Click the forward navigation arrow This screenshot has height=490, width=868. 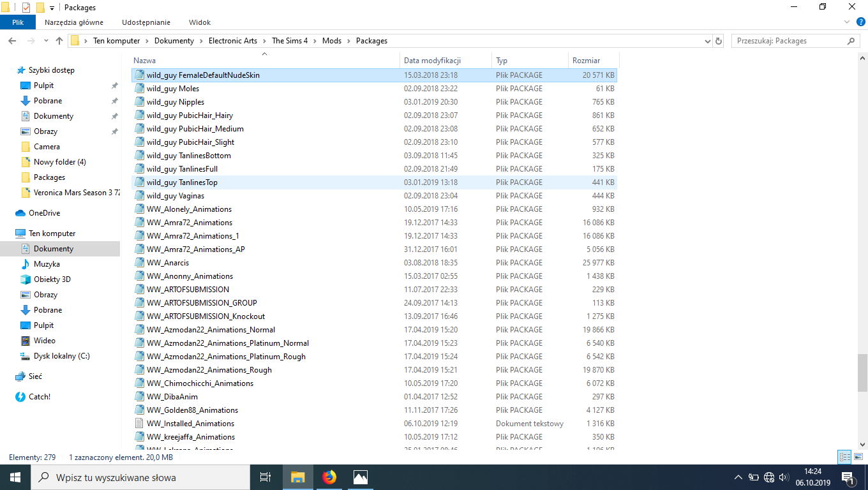click(x=30, y=41)
